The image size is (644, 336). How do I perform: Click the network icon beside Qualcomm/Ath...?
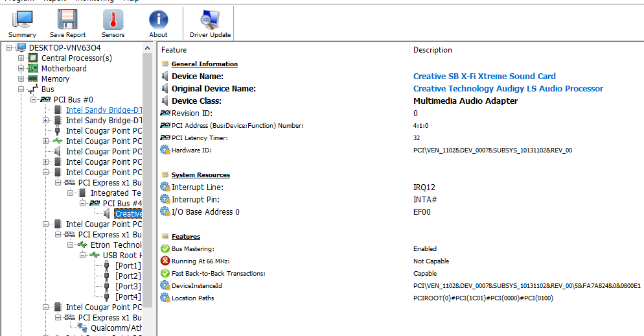tap(82, 328)
